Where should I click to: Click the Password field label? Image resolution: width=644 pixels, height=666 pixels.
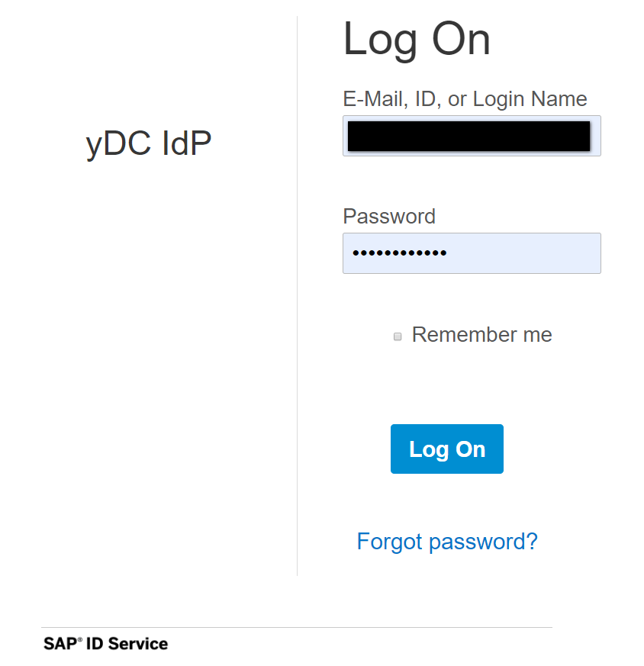click(x=389, y=217)
